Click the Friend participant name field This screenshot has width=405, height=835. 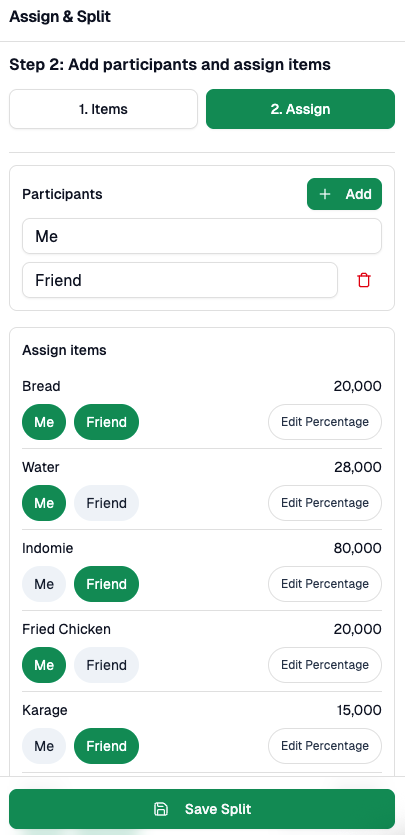point(180,280)
